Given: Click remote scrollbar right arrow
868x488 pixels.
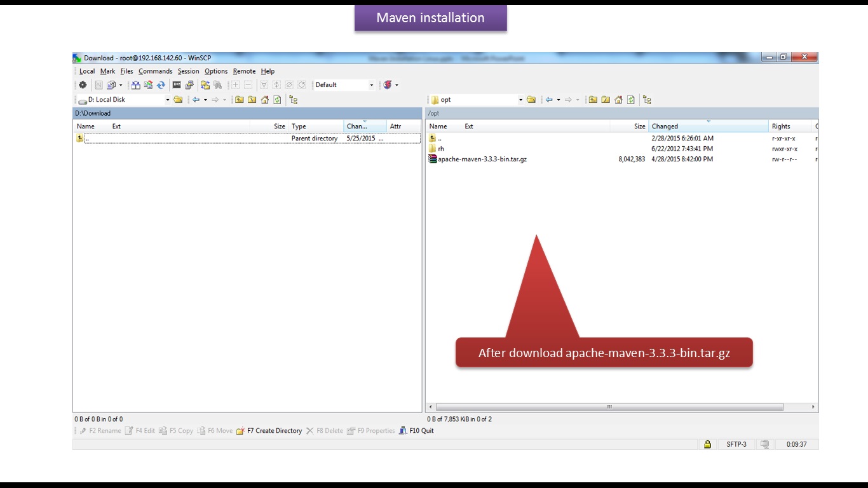Looking at the screenshot, I should click(813, 407).
